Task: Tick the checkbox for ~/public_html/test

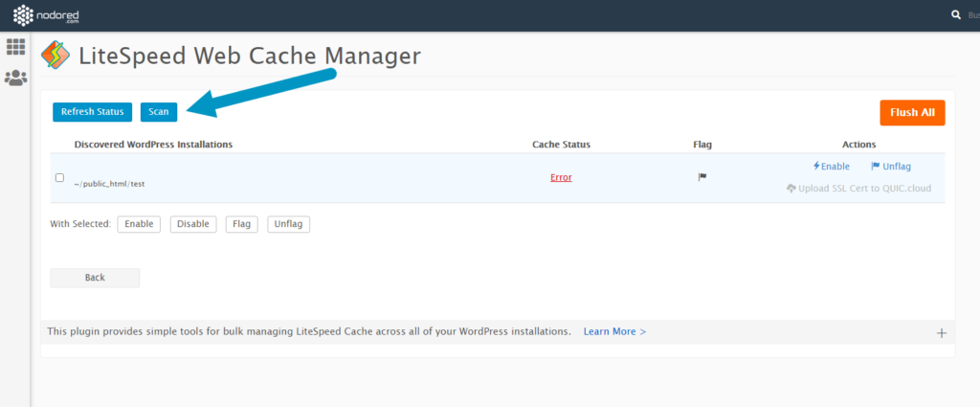Action: [x=60, y=177]
